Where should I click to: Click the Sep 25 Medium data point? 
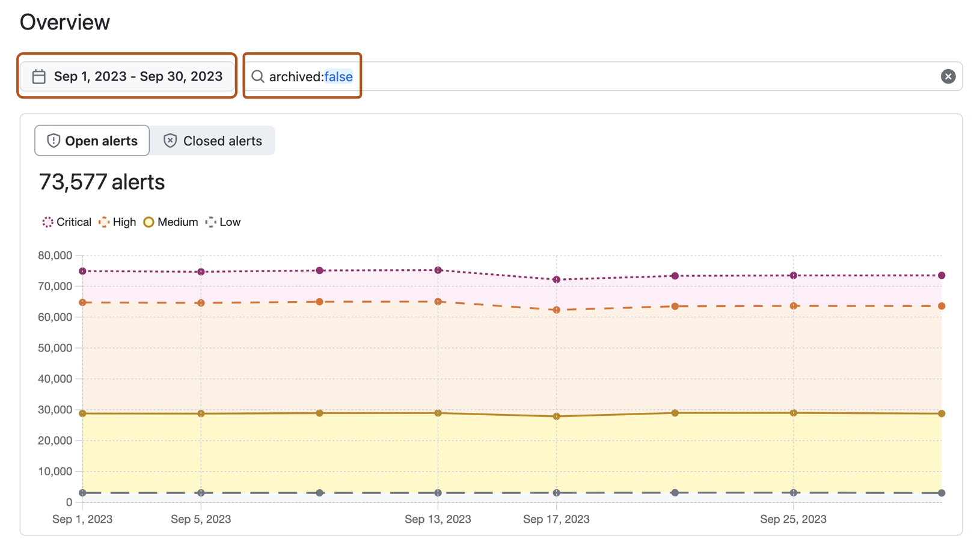pyautogui.click(x=794, y=413)
